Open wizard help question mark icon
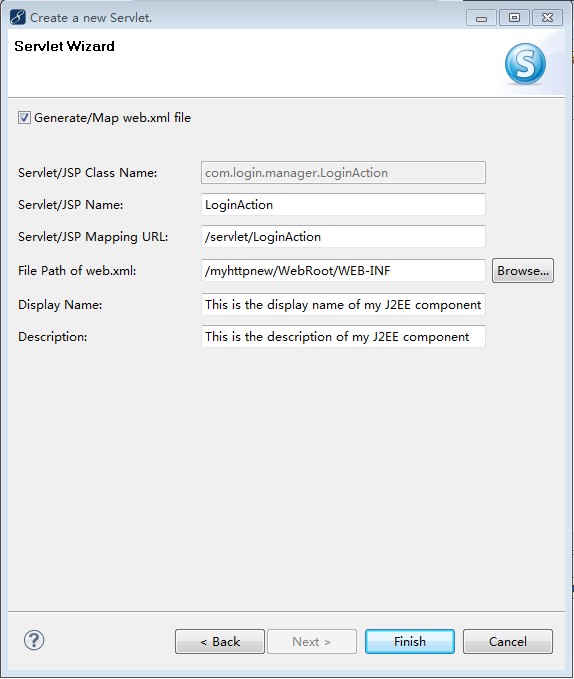 34,640
